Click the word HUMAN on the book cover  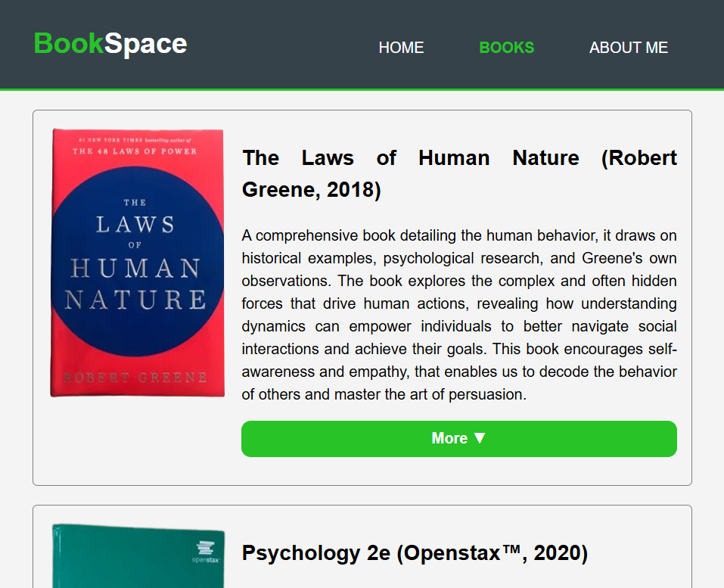pyautogui.click(x=135, y=269)
